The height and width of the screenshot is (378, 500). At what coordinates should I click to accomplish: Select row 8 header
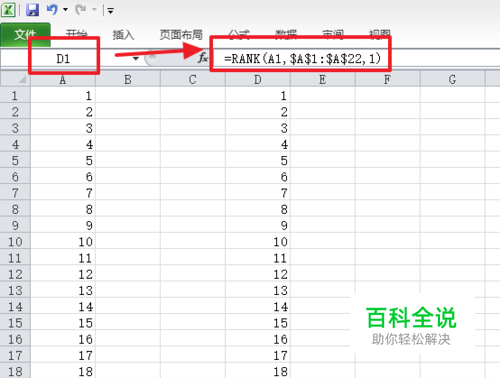tap(15, 209)
